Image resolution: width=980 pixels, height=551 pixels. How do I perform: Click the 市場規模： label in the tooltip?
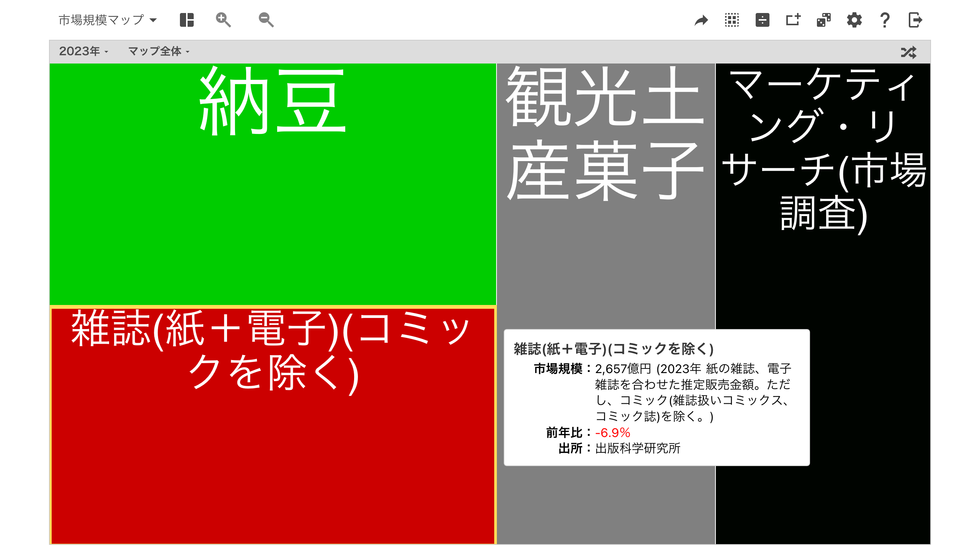pos(563,368)
